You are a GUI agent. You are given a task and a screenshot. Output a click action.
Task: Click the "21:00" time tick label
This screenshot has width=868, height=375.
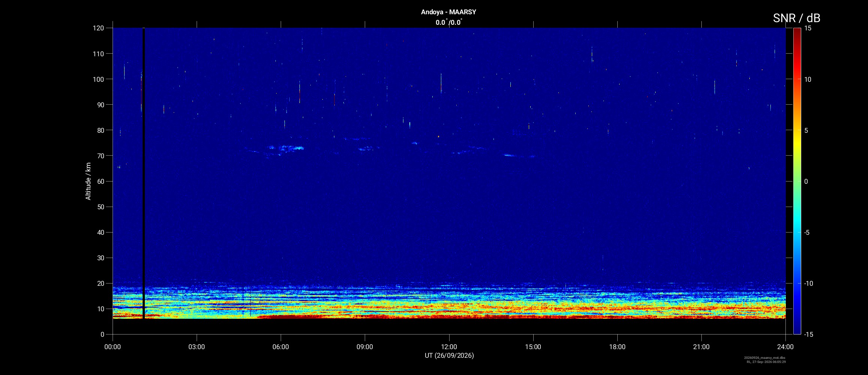(x=701, y=347)
